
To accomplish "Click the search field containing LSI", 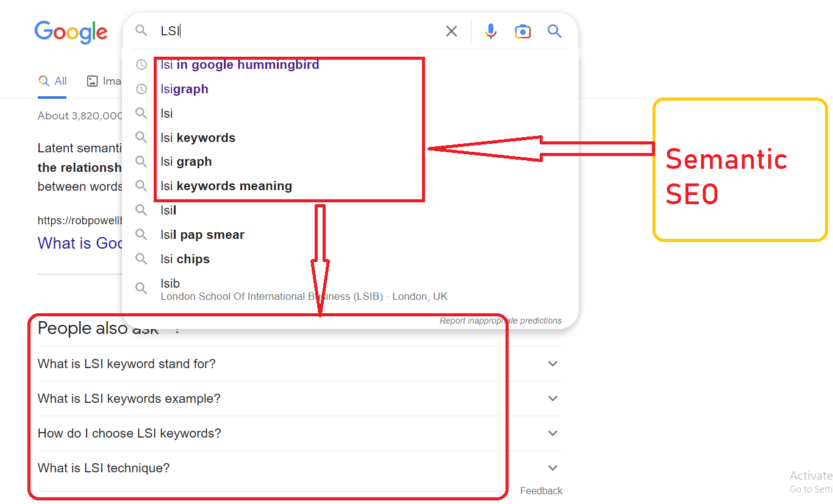I will [299, 31].
